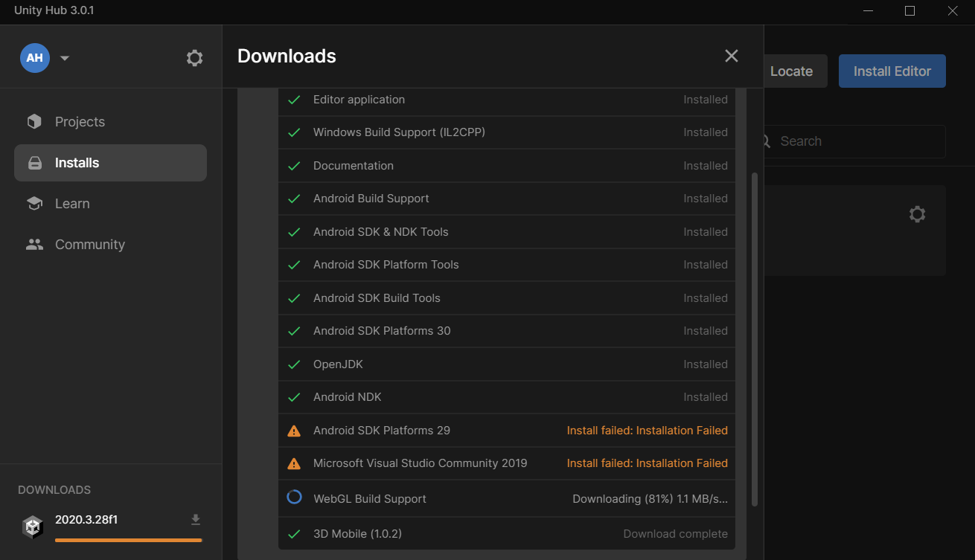Click the AH account avatar

34,58
